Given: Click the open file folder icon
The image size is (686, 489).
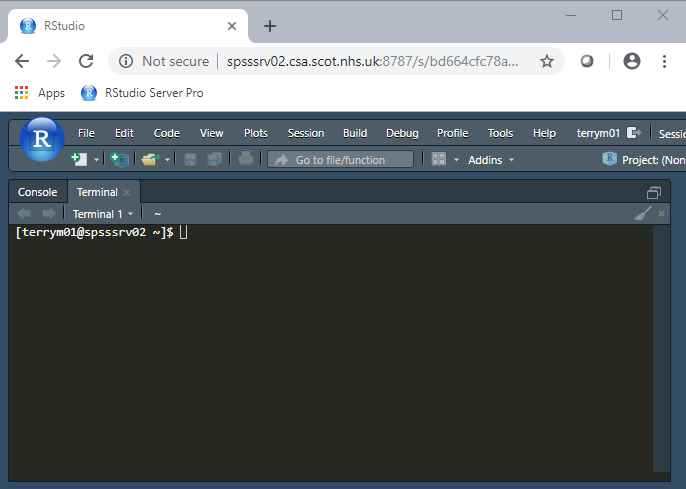Looking at the screenshot, I should pyautogui.click(x=150, y=160).
